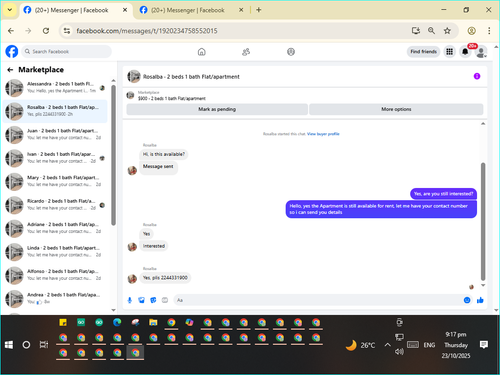Open the Linda chat in the list
The width and height of the screenshot is (500, 375).
pyautogui.click(x=55, y=252)
